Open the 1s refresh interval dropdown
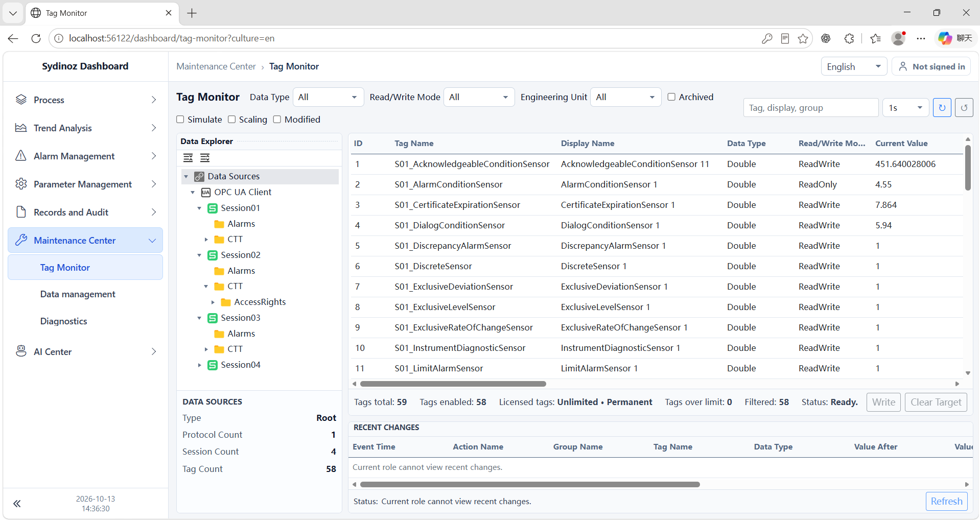Screen dimensions: 980x521 pyautogui.click(x=905, y=108)
